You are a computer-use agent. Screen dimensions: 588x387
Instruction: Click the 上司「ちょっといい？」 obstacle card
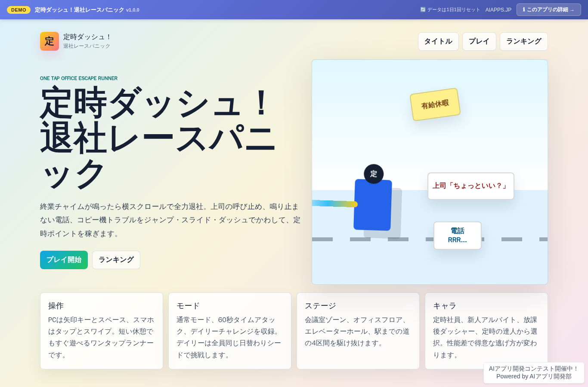[x=471, y=186]
